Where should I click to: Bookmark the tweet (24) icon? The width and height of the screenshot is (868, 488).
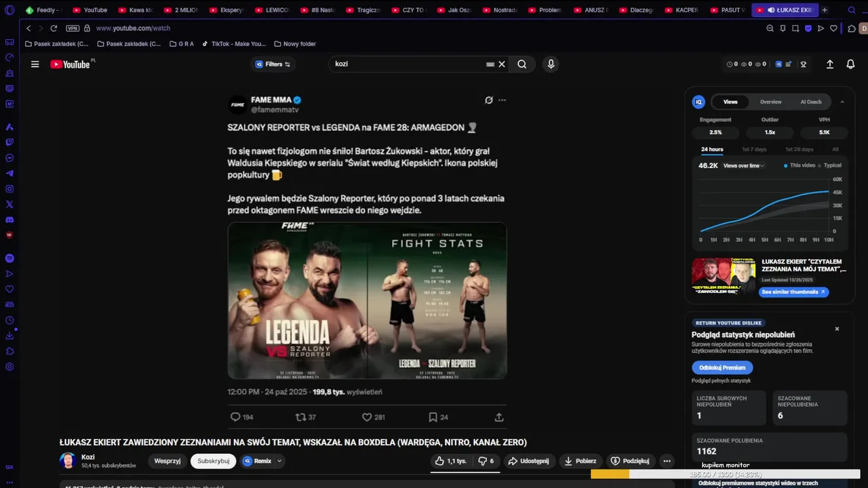432,418
